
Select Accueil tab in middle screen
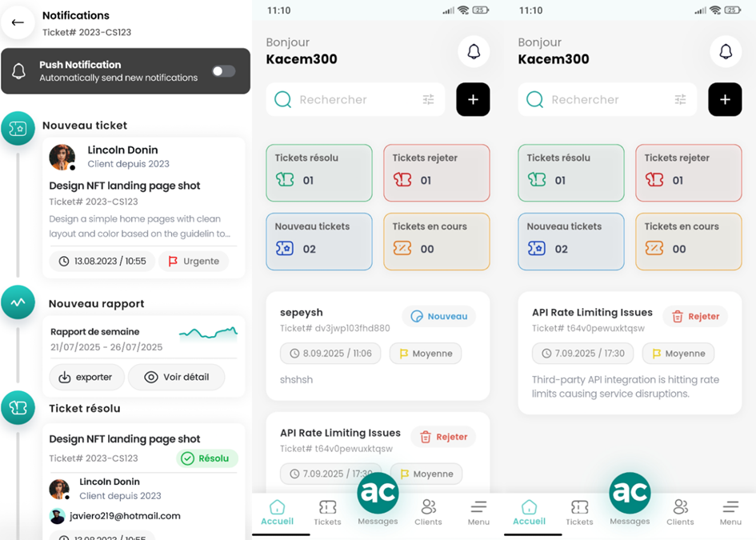pyautogui.click(x=278, y=513)
